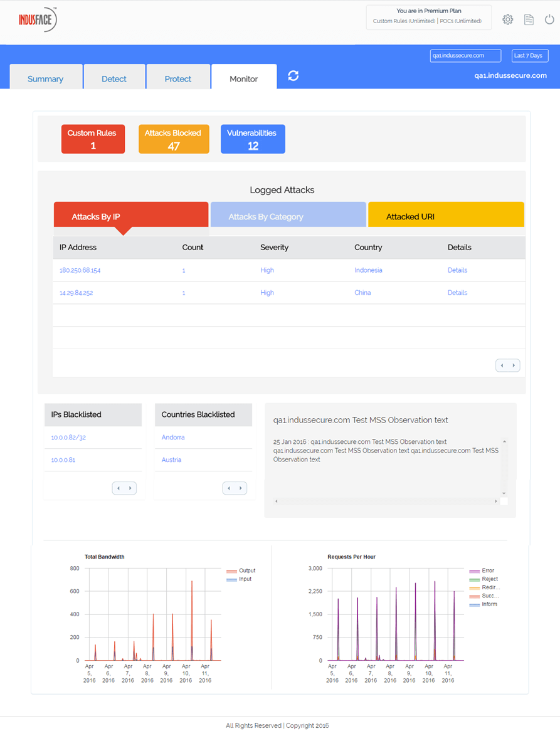560x736 pixels.
Task: Go to previous page of logged attacks
Action: 502,365
